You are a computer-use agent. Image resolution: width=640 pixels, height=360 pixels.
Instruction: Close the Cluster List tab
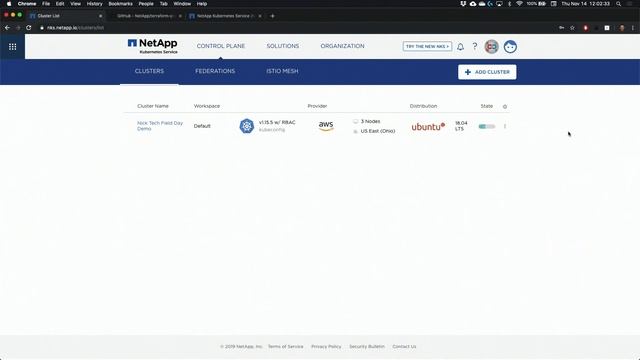point(100,16)
